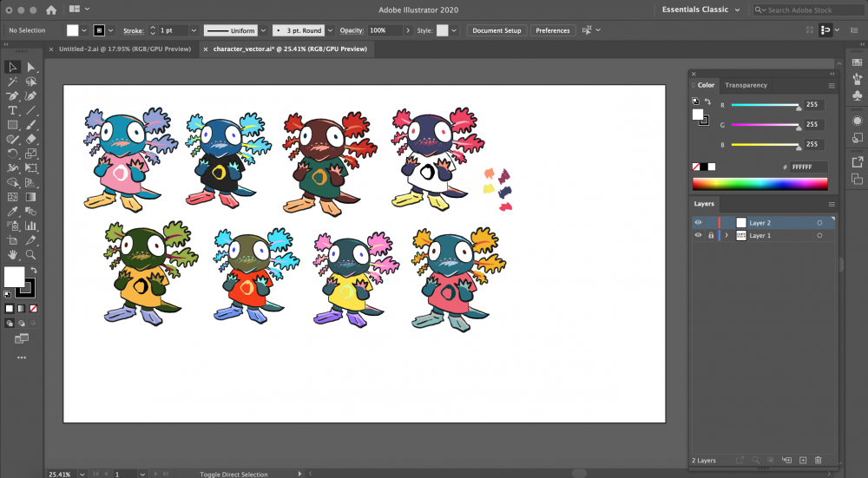This screenshot has width=868, height=478.
Task: Select the Eraser tool
Action: click(x=31, y=139)
